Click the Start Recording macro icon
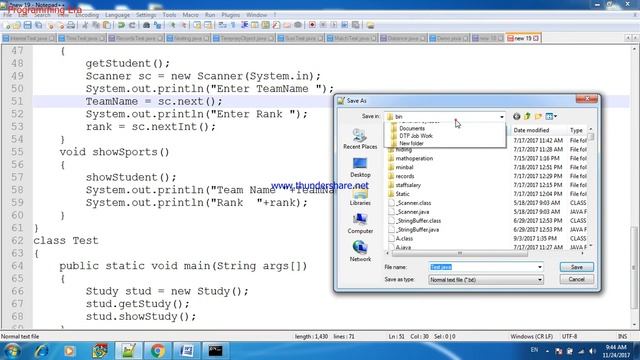The height and width of the screenshot is (360, 640). click(312, 25)
